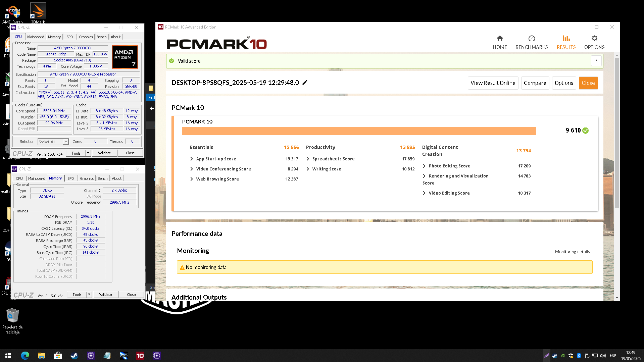Click PCMark results vertical scrollbar thumb
The height and width of the screenshot is (362, 644).
click(617, 133)
